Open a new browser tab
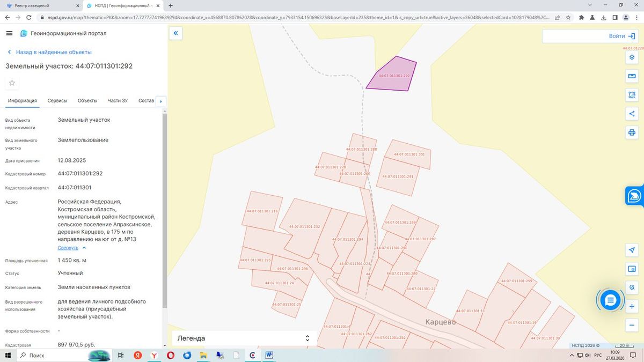This screenshot has height=362, width=644. 171,5
